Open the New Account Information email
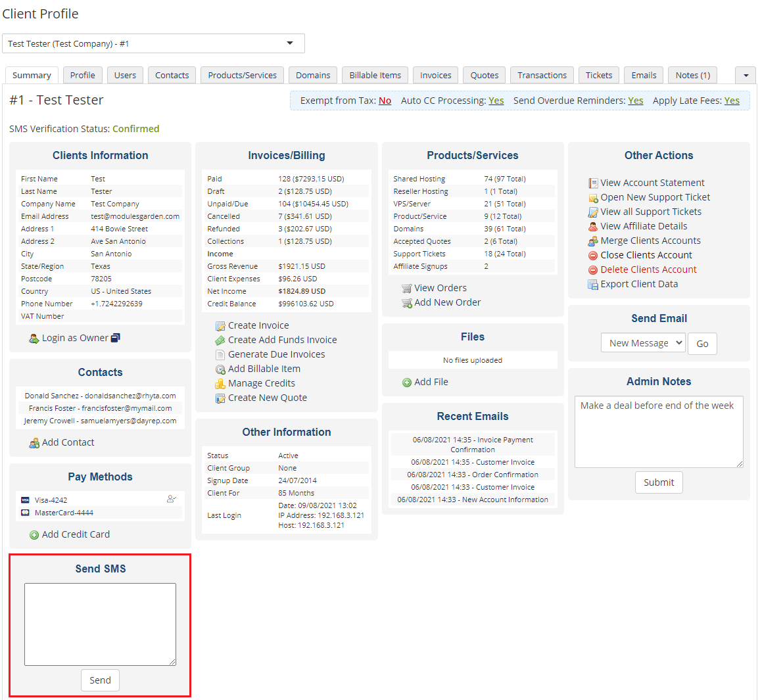 tap(473, 500)
